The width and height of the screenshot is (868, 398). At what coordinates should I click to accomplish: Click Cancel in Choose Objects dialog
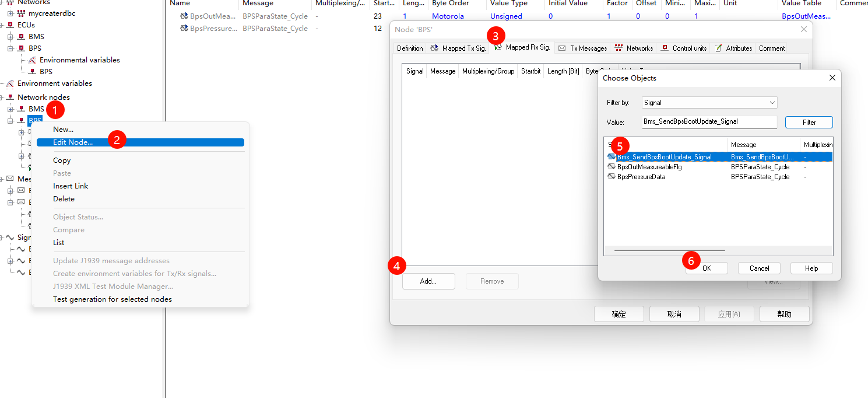coord(759,268)
